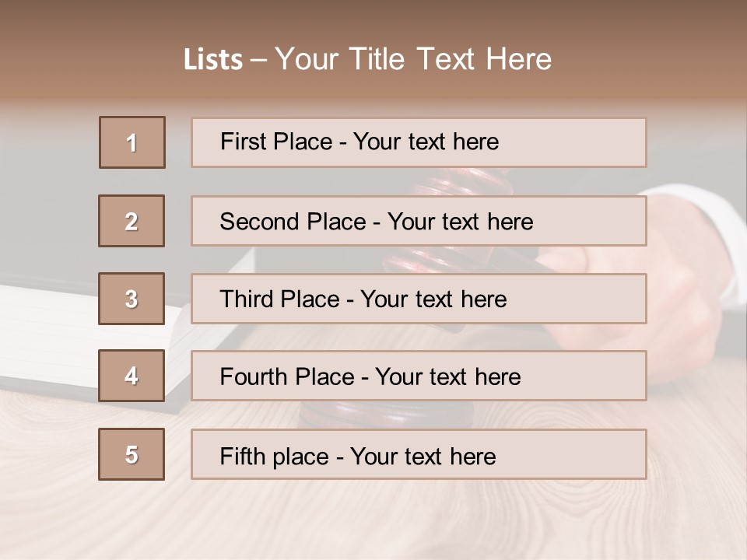Click the box labeled 3
The height and width of the screenshot is (560, 747).
(x=132, y=299)
